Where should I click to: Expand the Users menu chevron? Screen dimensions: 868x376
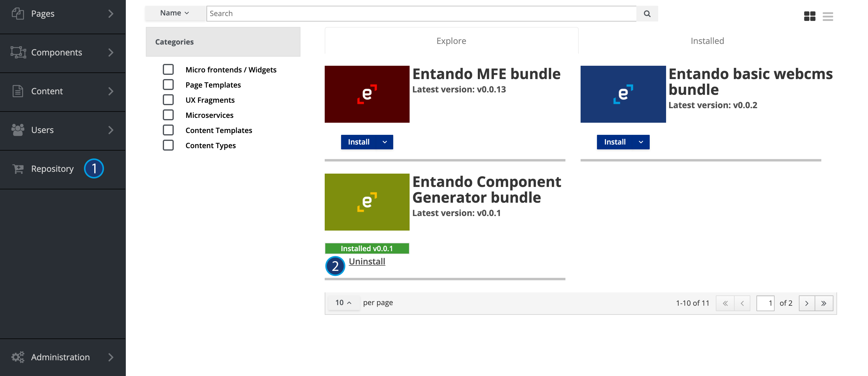111,130
